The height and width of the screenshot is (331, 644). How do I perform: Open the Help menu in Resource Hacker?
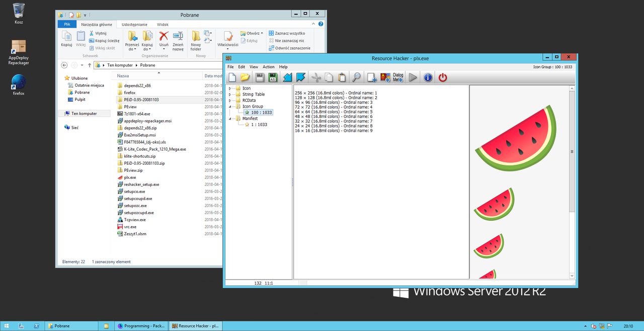click(283, 67)
